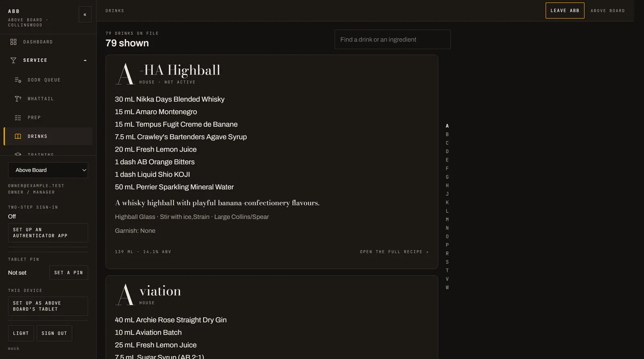Open the Above Board venue dropdown

point(48,170)
